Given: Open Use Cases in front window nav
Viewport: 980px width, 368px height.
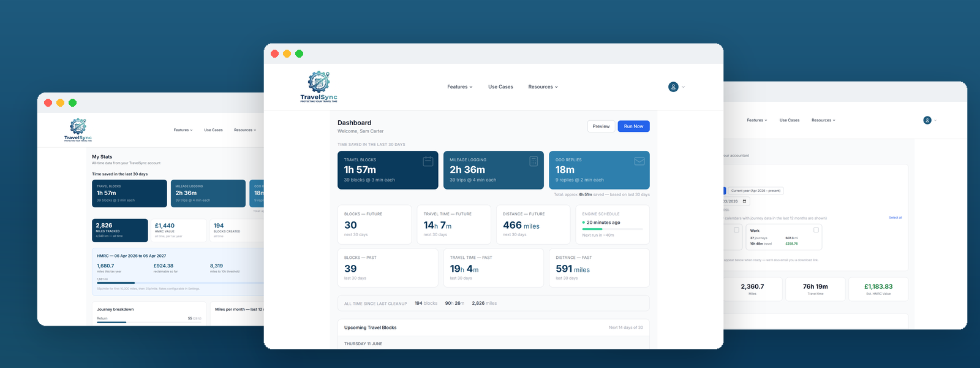Looking at the screenshot, I should (x=500, y=87).
